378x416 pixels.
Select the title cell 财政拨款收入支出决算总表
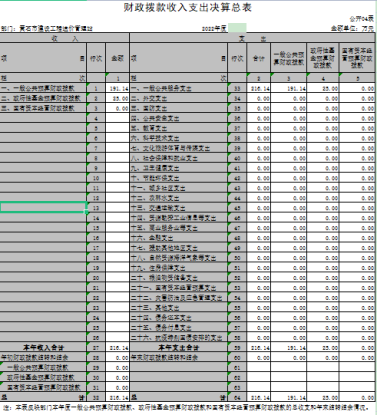[188, 8]
